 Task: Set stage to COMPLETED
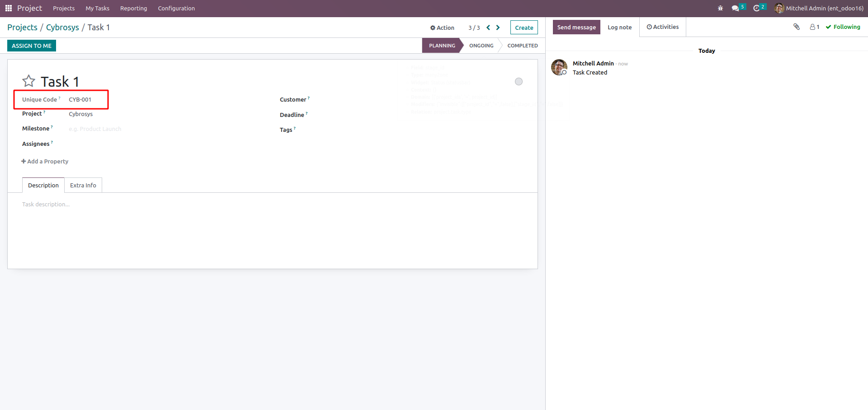click(522, 46)
